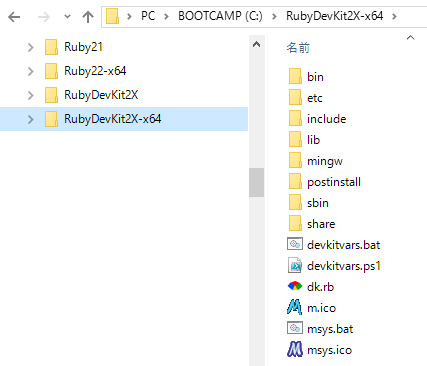427x366 pixels.
Task: Click the tree scrollbar up arrow
Action: (256, 44)
